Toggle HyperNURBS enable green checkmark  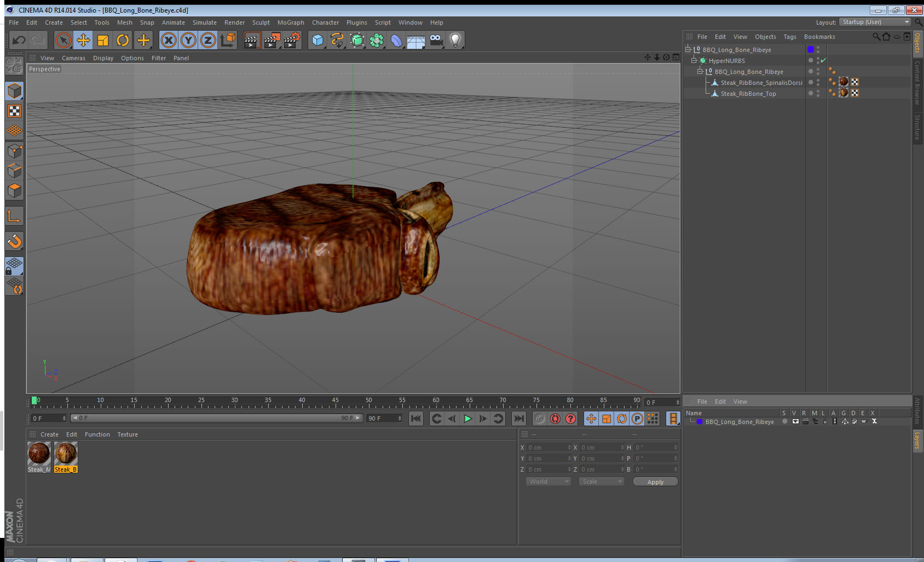click(x=823, y=60)
